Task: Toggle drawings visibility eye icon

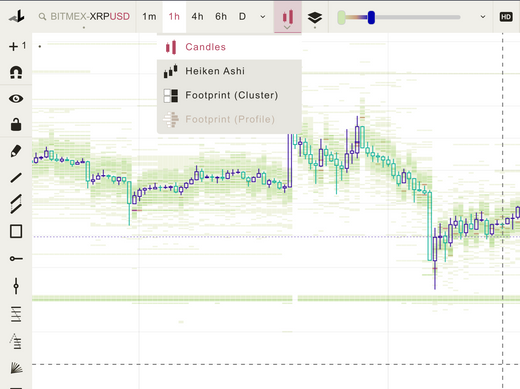Action: click(16, 99)
